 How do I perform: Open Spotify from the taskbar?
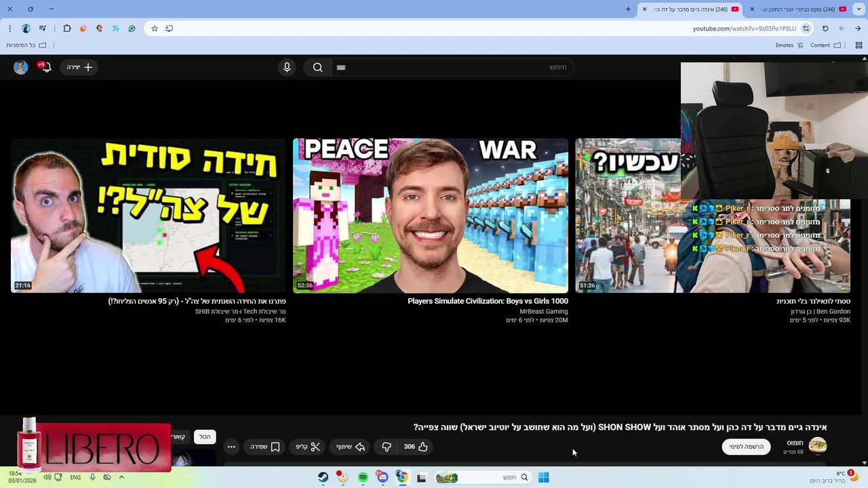click(x=363, y=477)
